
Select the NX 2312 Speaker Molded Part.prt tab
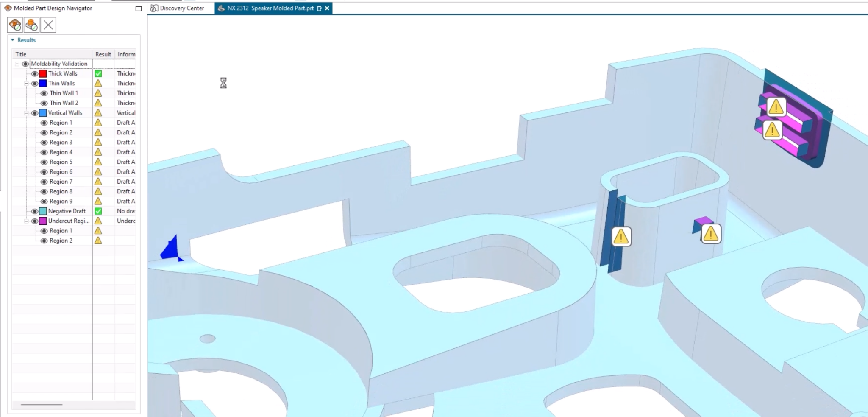click(270, 8)
